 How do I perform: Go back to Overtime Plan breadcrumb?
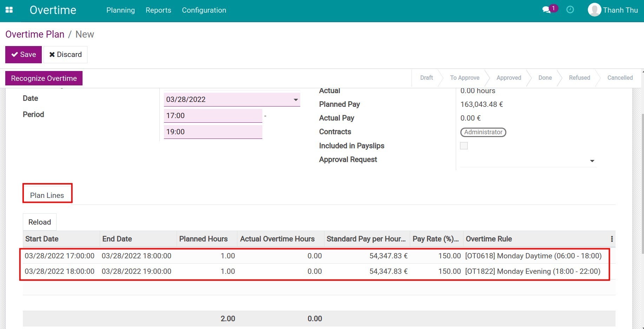[x=35, y=34]
